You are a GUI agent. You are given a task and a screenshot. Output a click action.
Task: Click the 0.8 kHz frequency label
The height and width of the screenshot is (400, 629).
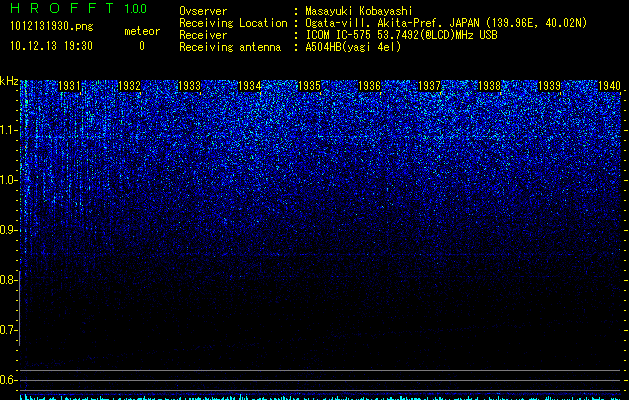click(x=8, y=280)
